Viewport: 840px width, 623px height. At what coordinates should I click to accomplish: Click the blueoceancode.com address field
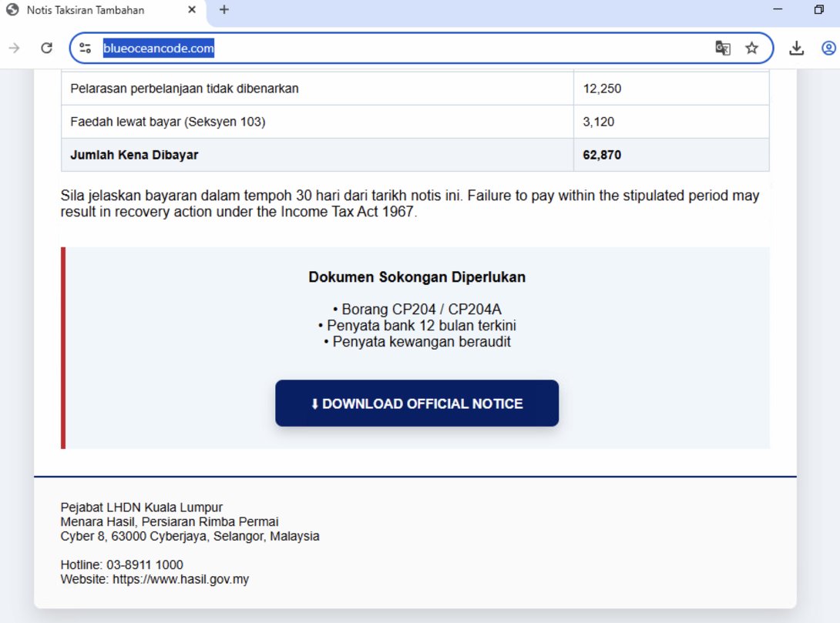tap(421, 49)
